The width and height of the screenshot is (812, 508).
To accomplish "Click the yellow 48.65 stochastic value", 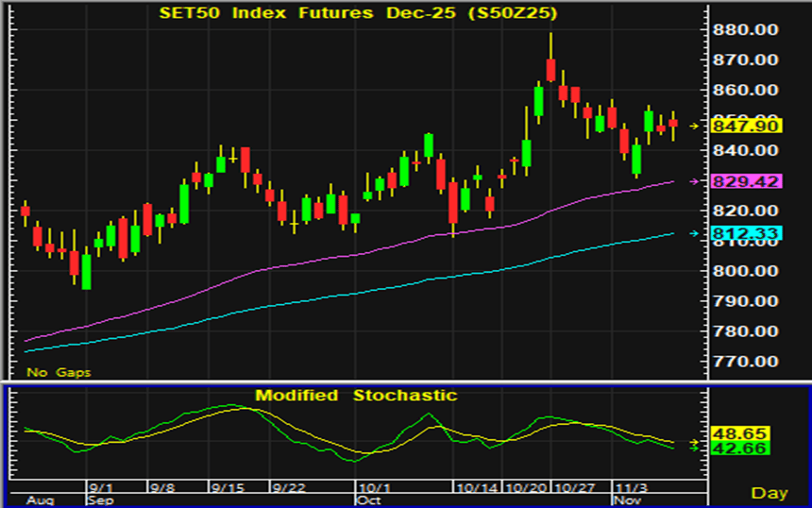I will coord(728,433).
